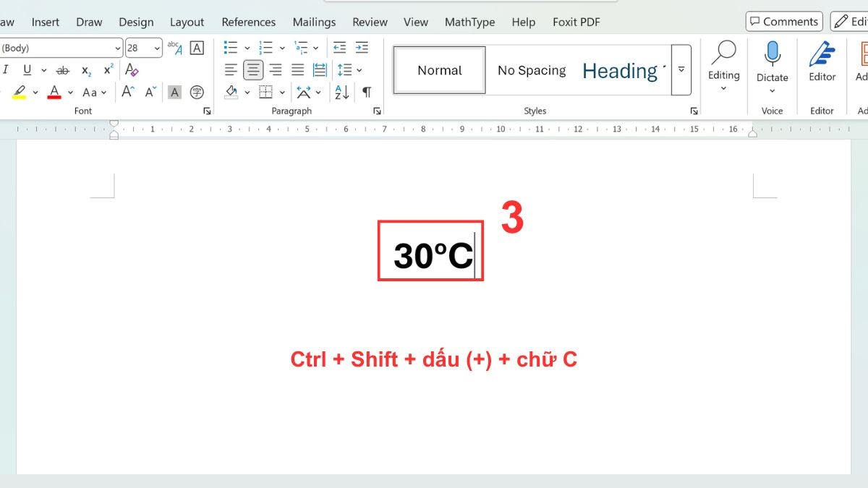The height and width of the screenshot is (488, 868).
Task: Apply yellow text highlight color
Action: pyautogui.click(x=19, y=93)
